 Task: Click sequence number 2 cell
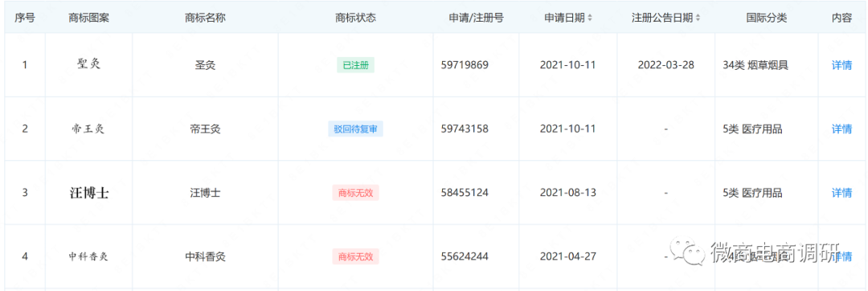pyautogui.click(x=24, y=129)
